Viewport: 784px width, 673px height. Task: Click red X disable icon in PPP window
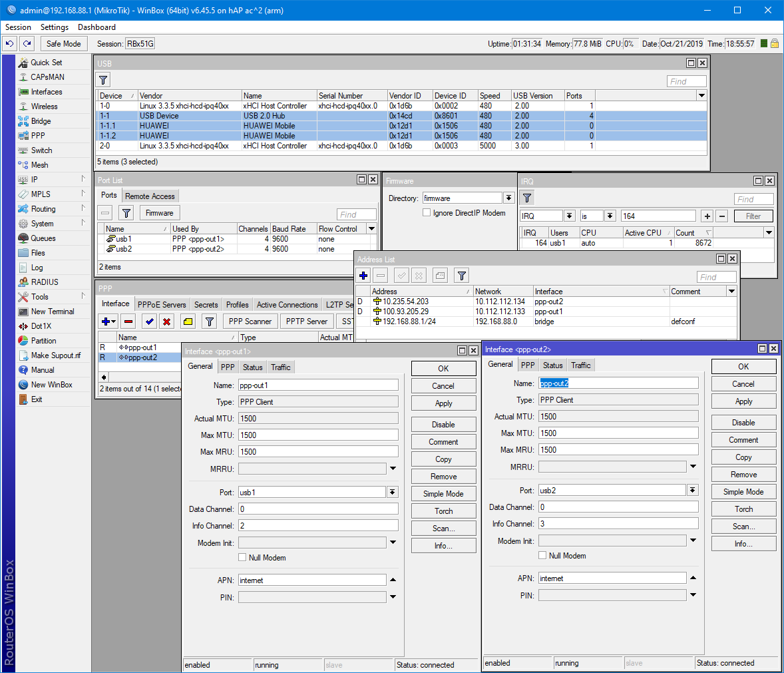[x=166, y=322]
